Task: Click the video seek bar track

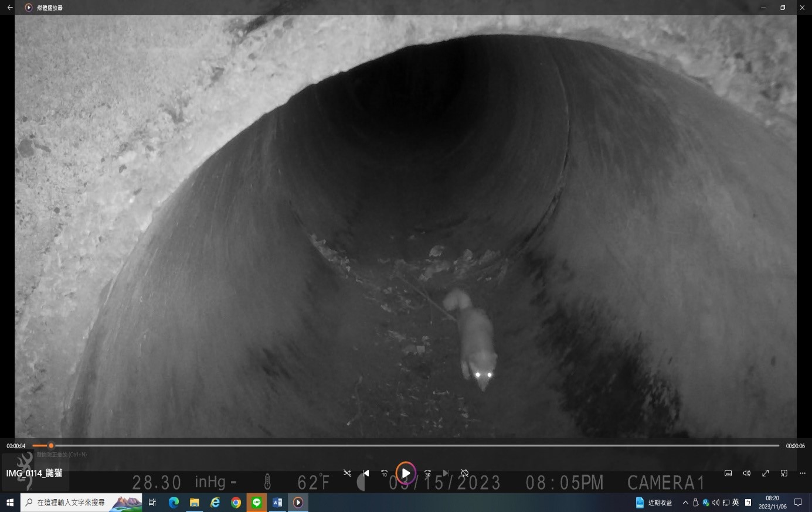Action: [410, 446]
